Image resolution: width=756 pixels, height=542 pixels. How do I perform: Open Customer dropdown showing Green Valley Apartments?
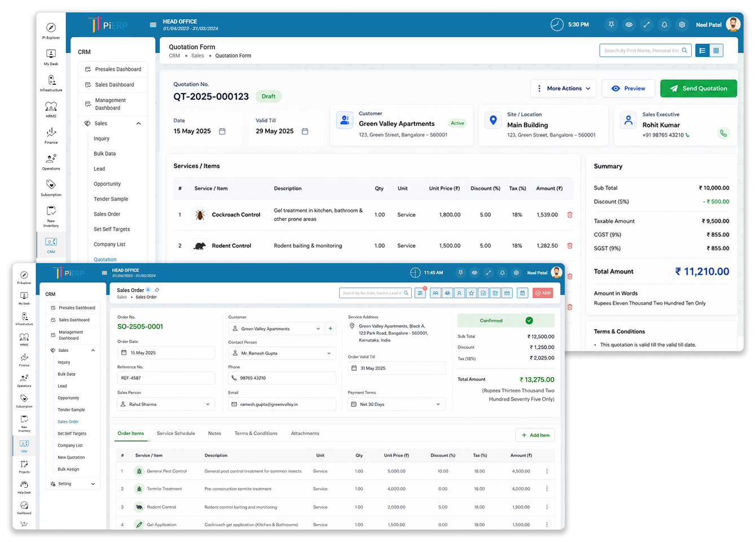point(276,329)
